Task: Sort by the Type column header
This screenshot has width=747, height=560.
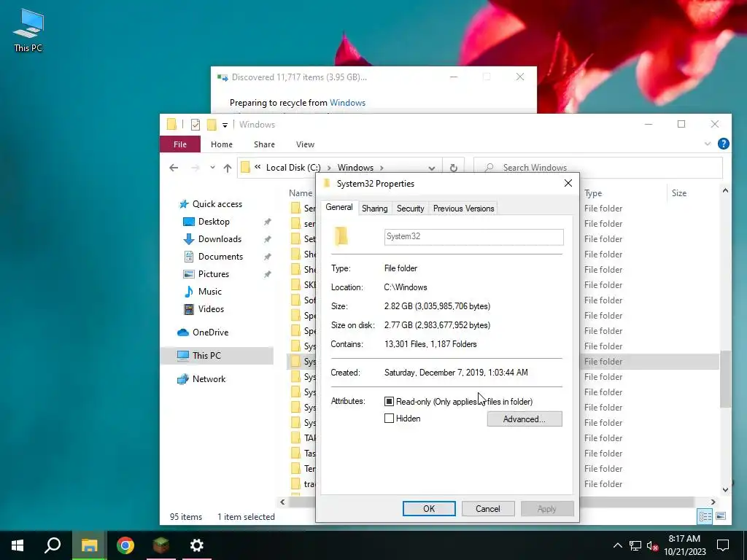Action: click(593, 192)
